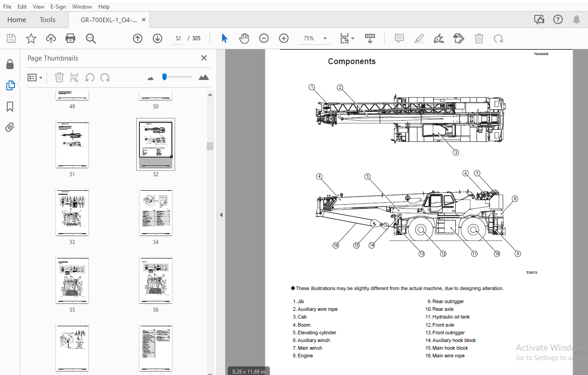Click the thumbnails panel scrollbar handle
The width and height of the screenshot is (588, 375).
(210, 146)
